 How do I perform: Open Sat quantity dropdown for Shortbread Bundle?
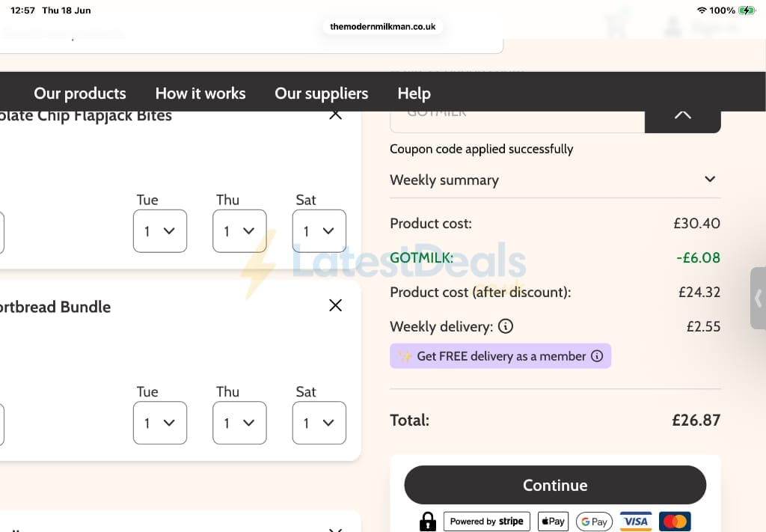tap(319, 423)
